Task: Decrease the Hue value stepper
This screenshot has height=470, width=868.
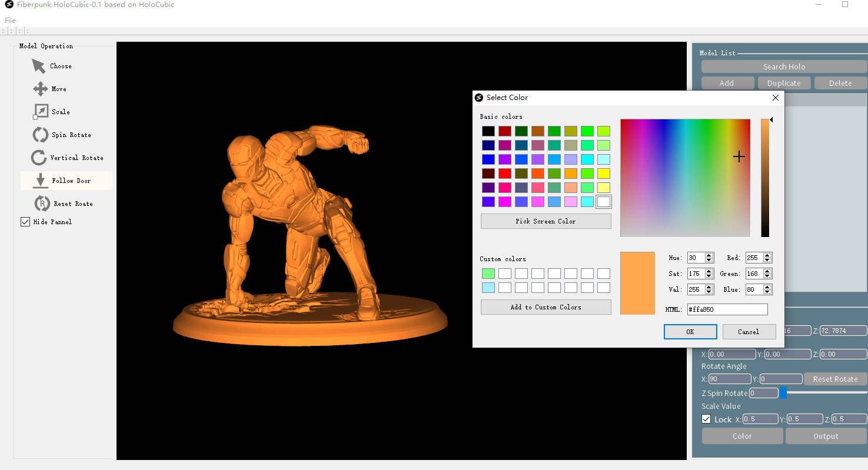Action: point(709,260)
